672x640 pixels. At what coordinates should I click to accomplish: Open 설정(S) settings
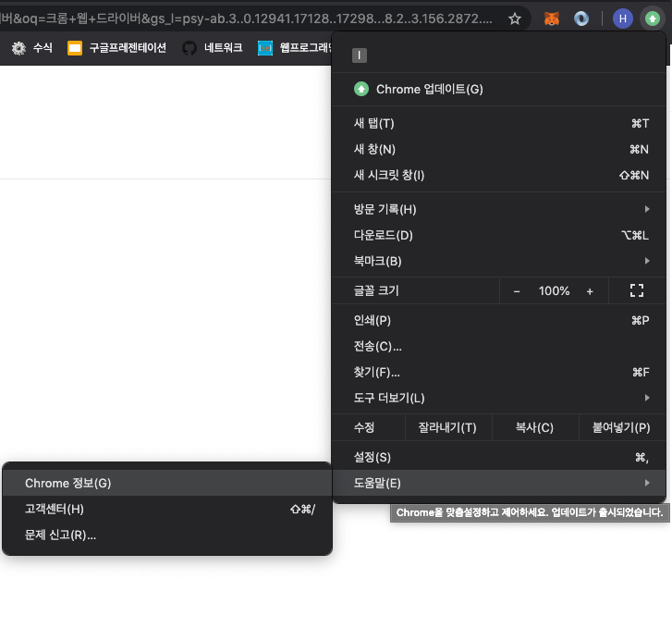click(499, 457)
